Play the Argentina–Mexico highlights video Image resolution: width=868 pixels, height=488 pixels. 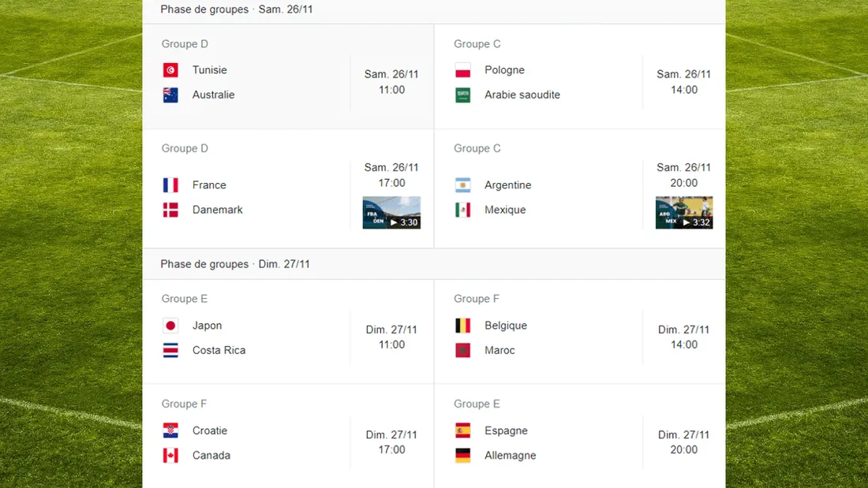(x=684, y=213)
